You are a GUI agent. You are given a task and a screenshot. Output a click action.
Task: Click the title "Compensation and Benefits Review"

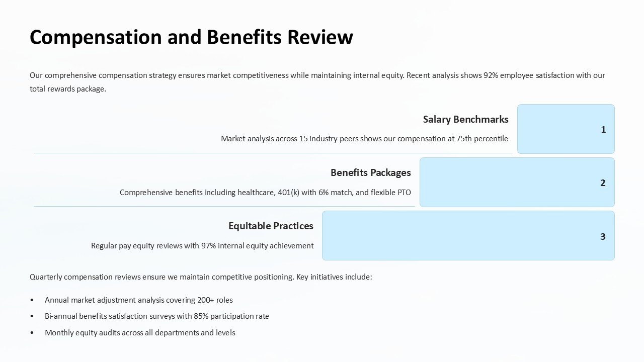click(191, 38)
